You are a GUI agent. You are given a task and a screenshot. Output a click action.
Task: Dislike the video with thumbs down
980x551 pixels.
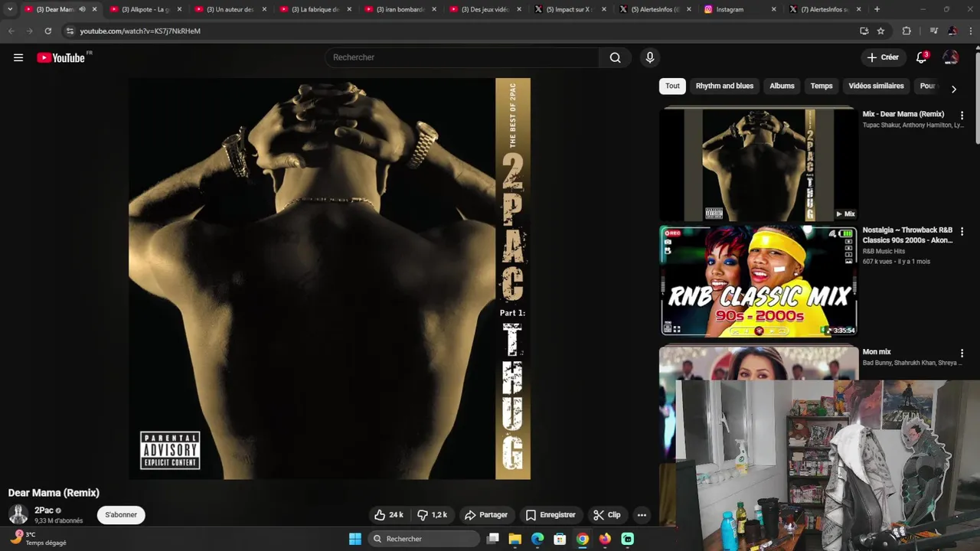pyautogui.click(x=432, y=515)
